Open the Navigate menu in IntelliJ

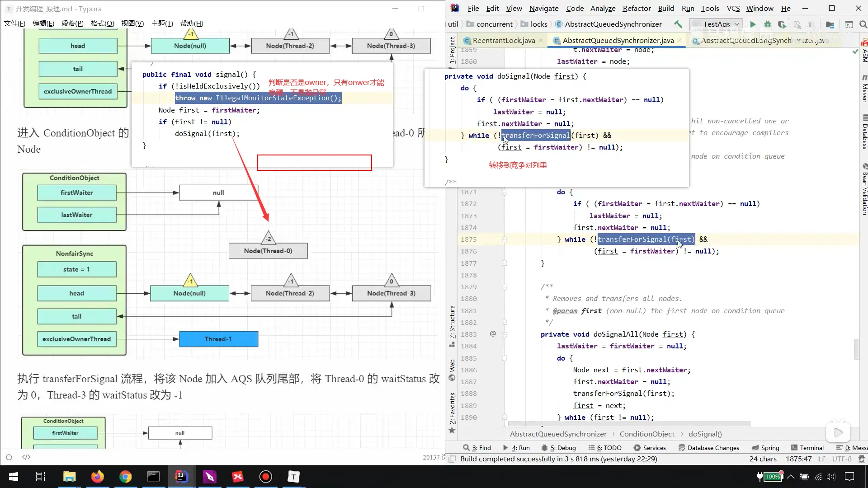point(544,8)
